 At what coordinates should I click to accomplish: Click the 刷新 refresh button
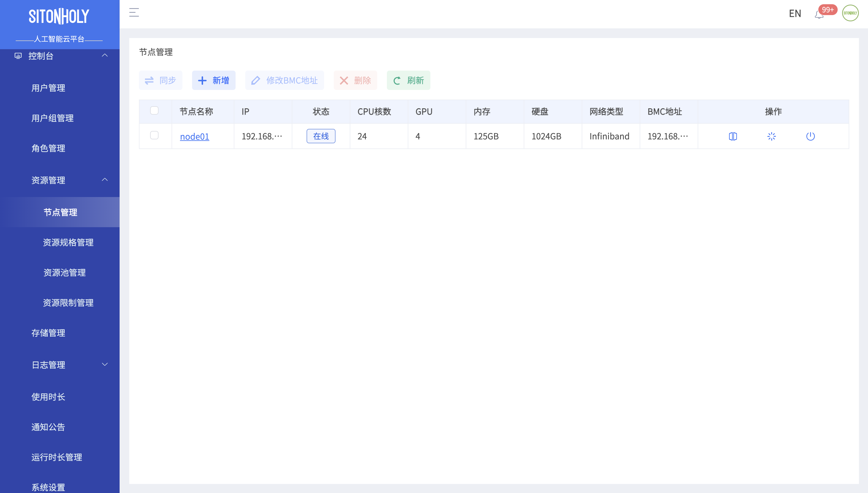tap(408, 80)
